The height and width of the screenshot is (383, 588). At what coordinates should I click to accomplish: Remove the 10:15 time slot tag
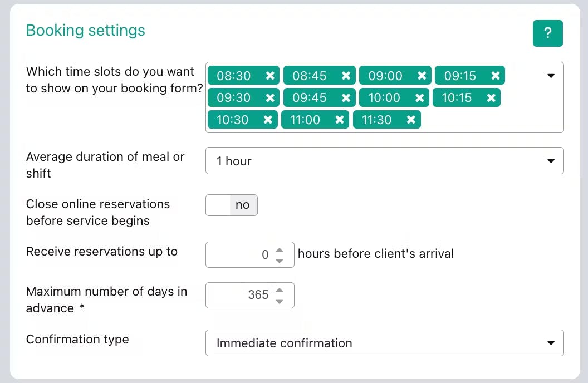(491, 98)
